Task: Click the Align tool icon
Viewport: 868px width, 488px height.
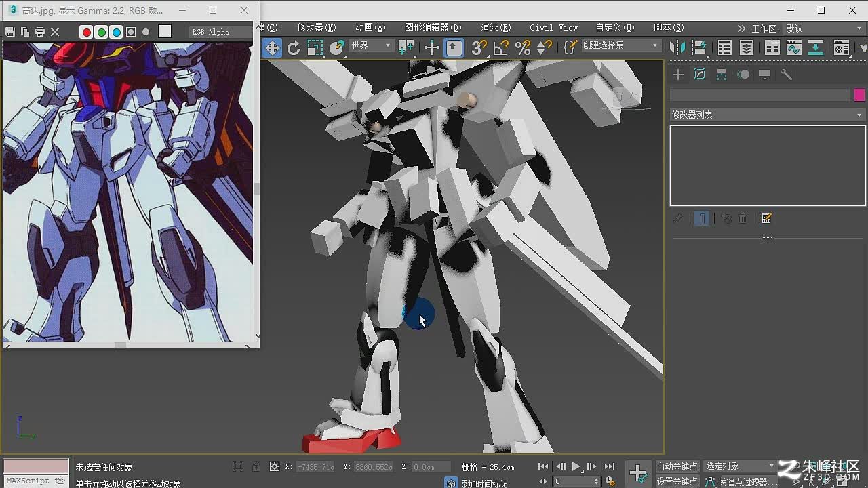Action: click(x=698, y=47)
